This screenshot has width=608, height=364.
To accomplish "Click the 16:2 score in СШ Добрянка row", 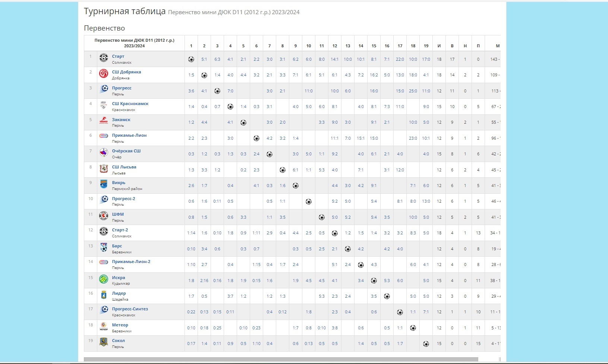I will point(374,75).
